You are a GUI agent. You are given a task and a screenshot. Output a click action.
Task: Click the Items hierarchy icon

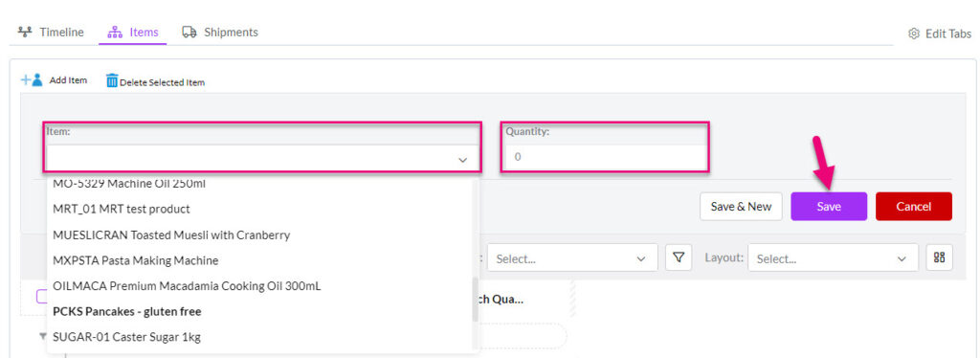(x=116, y=32)
